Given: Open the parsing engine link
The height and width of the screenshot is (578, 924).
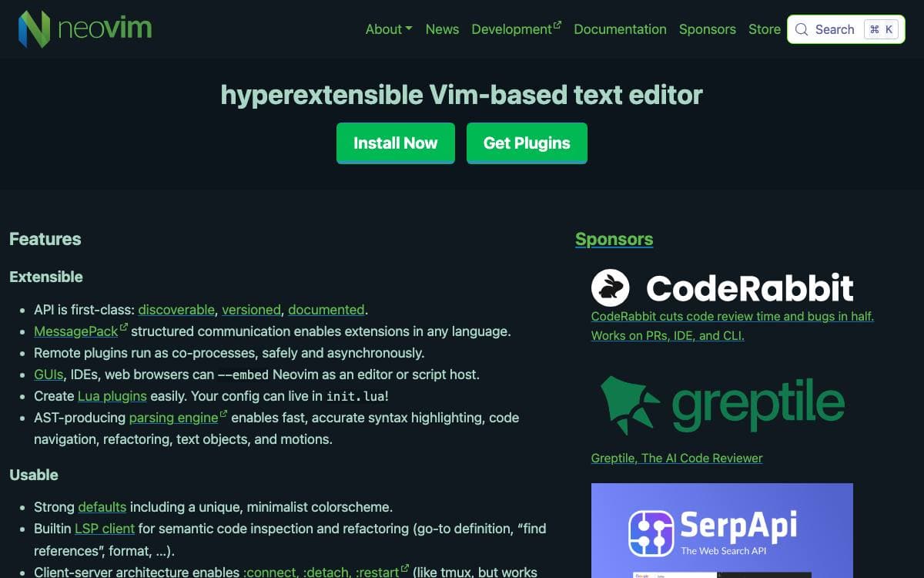Looking at the screenshot, I should 179,418.
